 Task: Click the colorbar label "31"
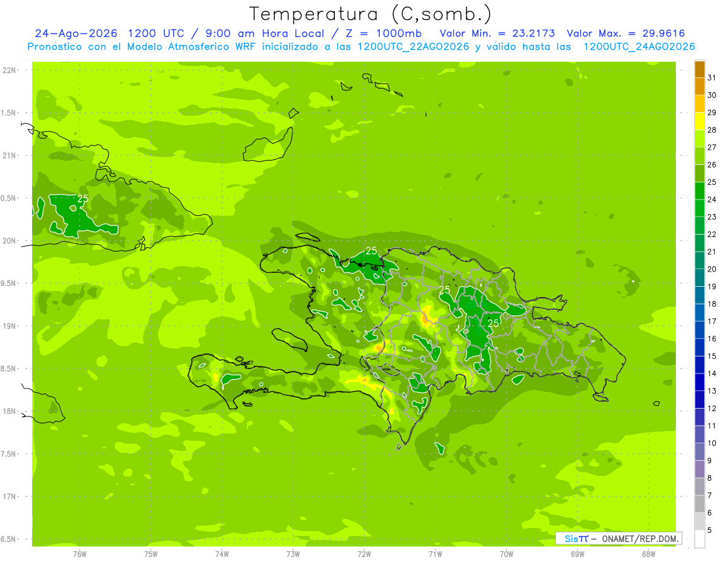pyautogui.click(x=712, y=78)
